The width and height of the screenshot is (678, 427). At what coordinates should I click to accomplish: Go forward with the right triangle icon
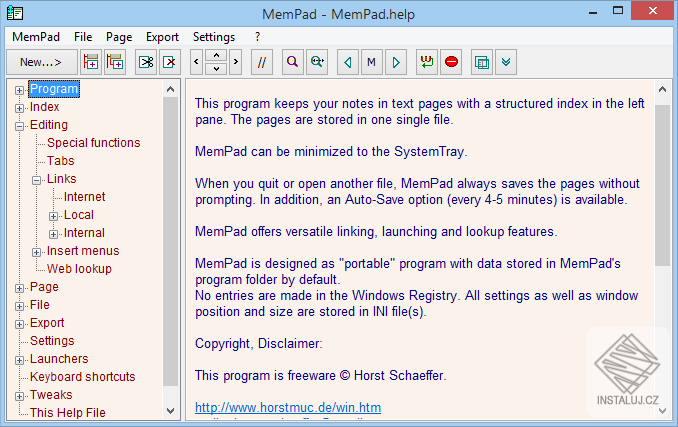click(396, 62)
